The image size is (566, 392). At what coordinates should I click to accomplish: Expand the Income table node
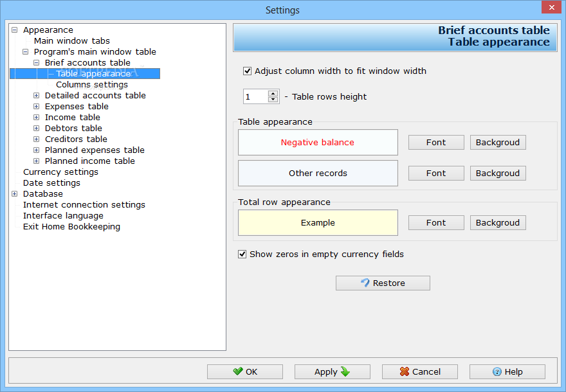pos(36,117)
